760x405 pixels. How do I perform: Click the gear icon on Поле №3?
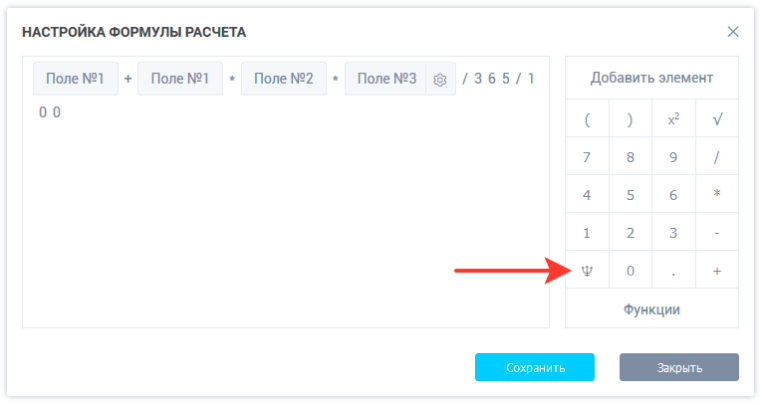click(439, 80)
